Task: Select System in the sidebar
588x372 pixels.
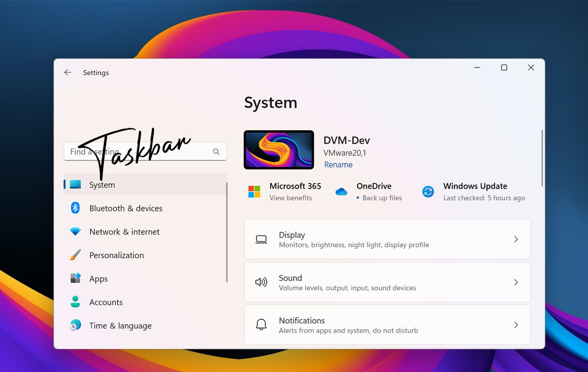Action: click(145, 185)
